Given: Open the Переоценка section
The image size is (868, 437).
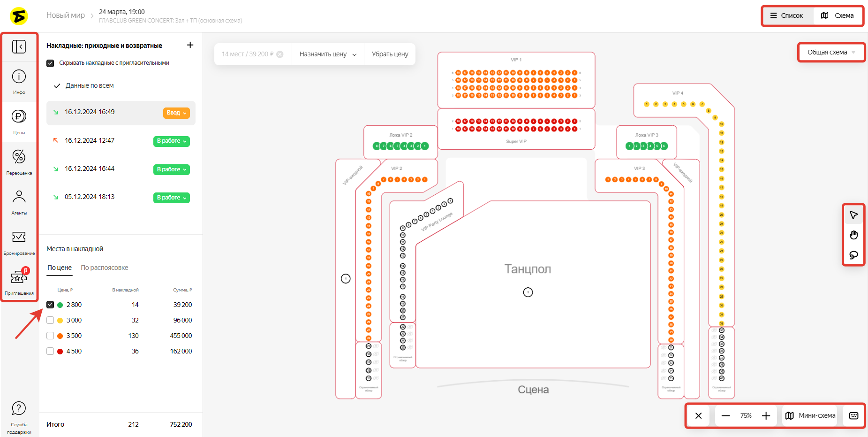Looking at the screenshot, I should click(x=19, y=162).
